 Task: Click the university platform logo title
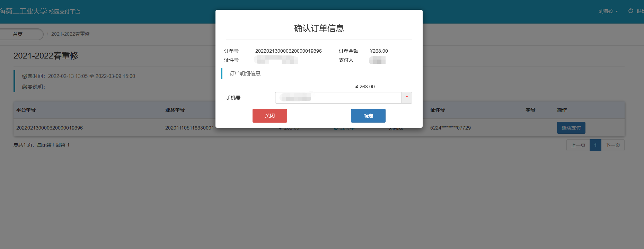pyautogui.click(x=40, y=11)
